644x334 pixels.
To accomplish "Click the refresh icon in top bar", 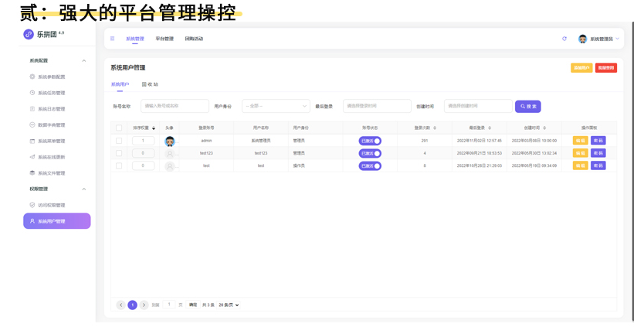I will [x=564, y=39].
